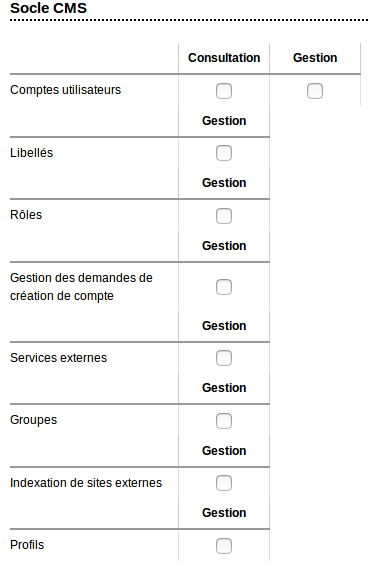Check Gestion box for Comptes utilisateurs
The height and width of the screenshot is (568, 369).
(315, 91)
